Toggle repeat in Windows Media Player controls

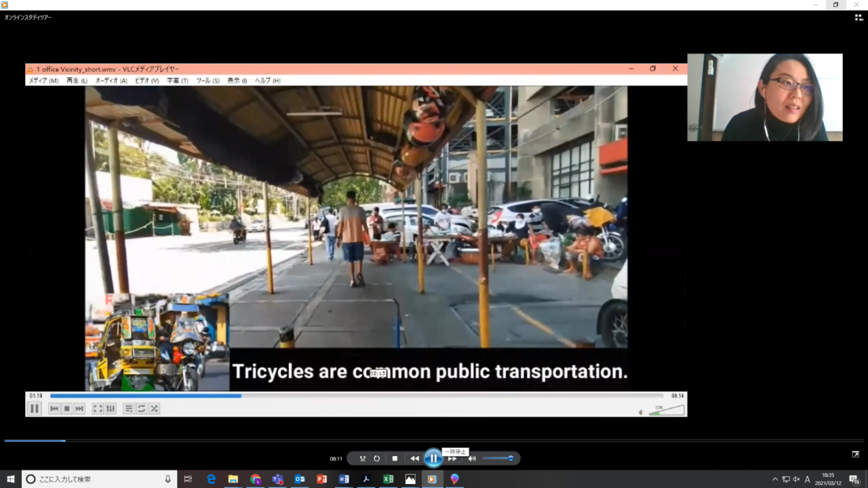376,459
